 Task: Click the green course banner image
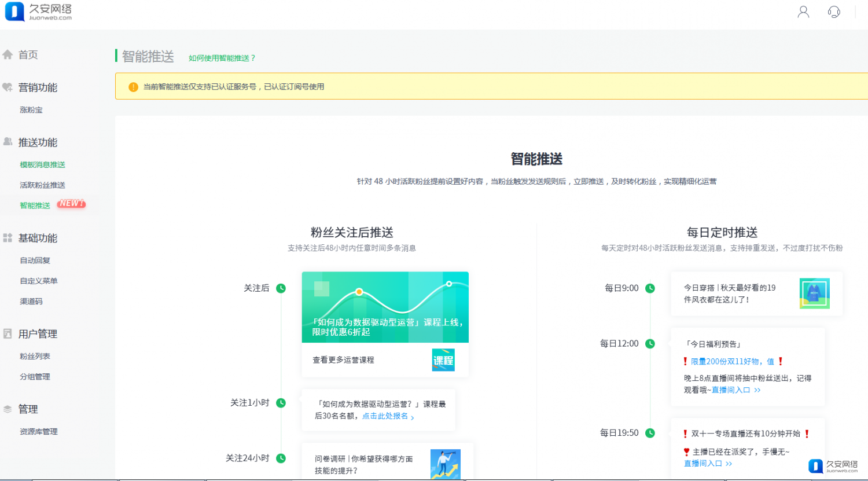385,307
